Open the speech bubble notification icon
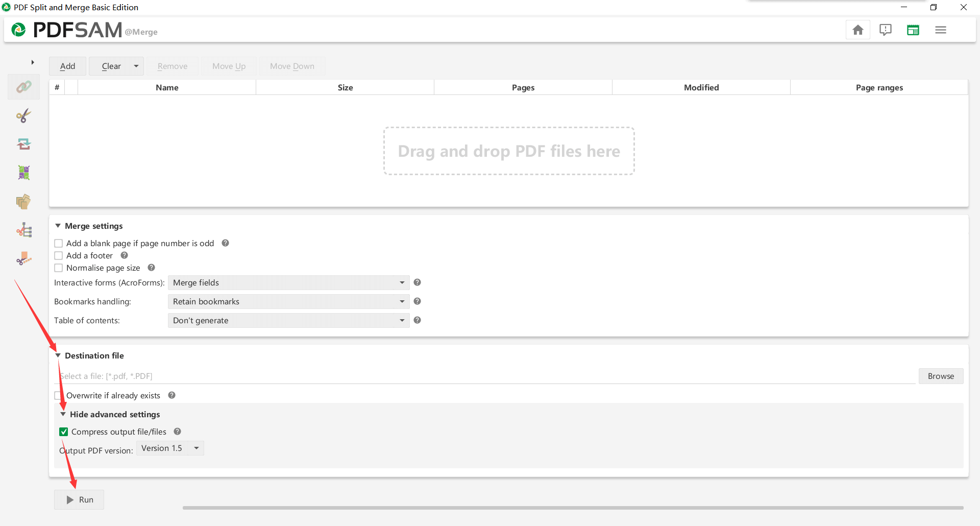The width and height of the screenshot is (980, 526). 885,30
